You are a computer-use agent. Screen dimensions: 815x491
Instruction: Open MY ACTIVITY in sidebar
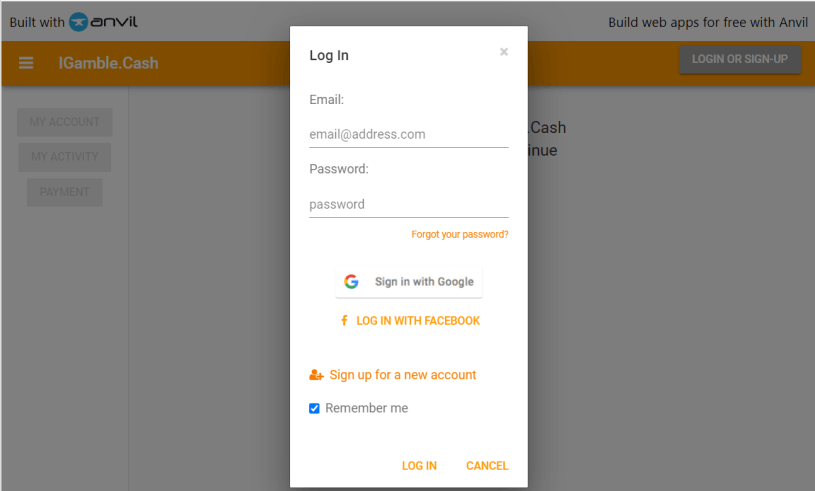64,157
